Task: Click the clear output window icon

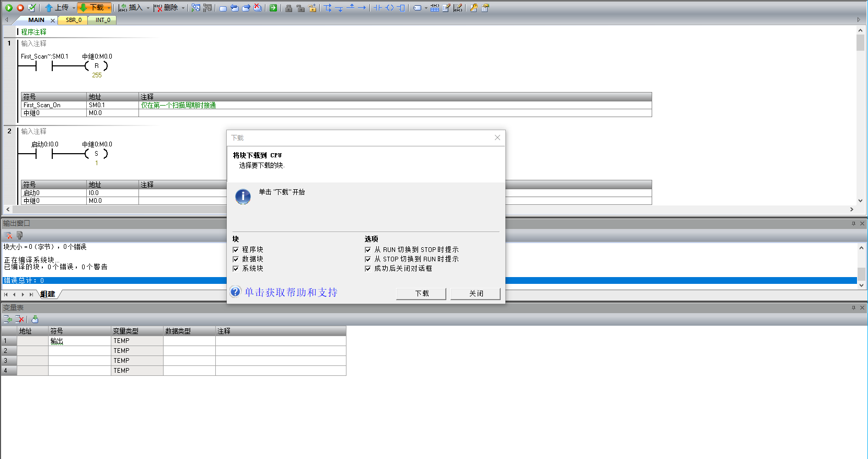Action: [8, 235]
